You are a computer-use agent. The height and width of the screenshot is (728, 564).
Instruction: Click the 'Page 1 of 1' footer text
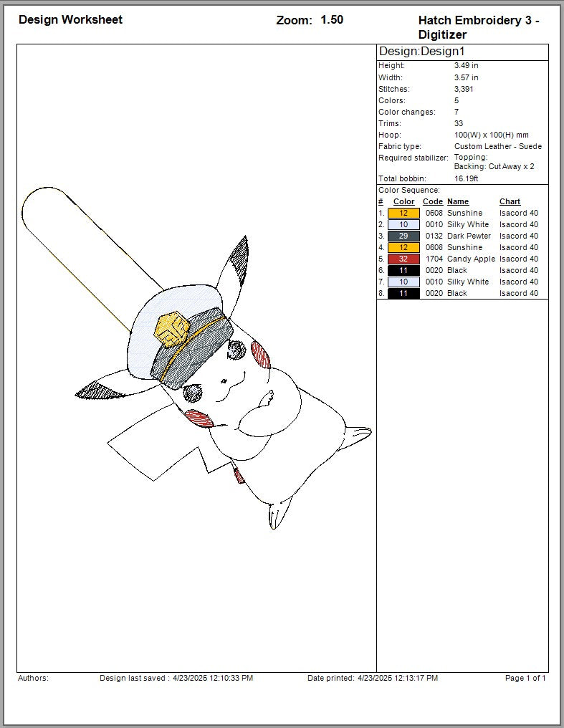525,678
